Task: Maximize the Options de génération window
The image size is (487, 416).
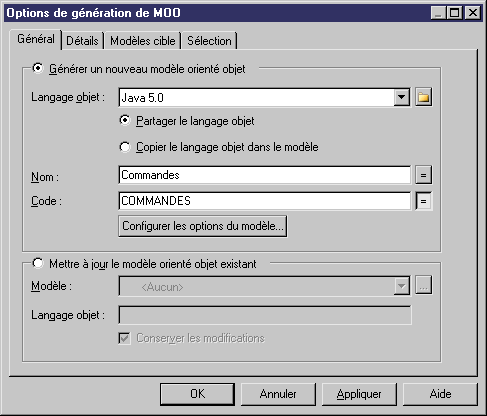Action: click(455, 13)
